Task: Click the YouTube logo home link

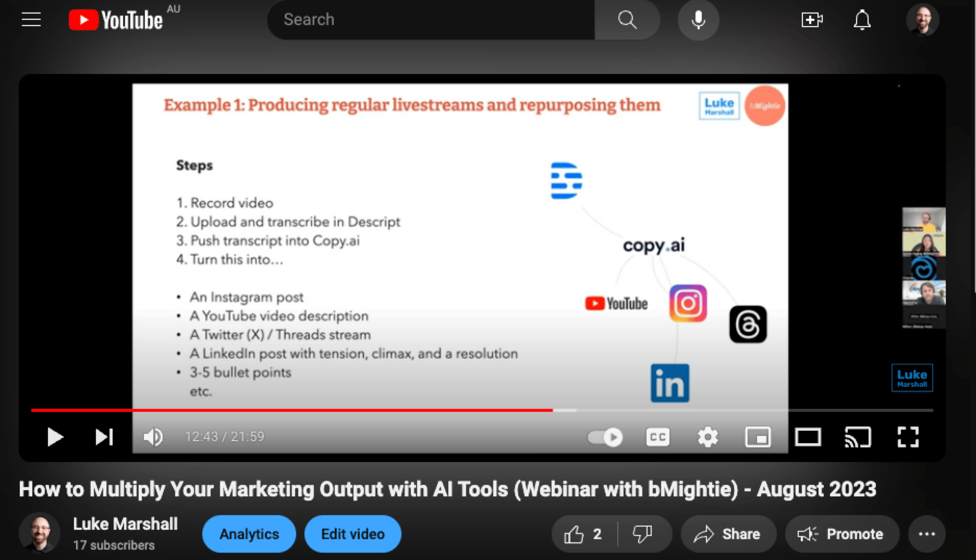Action: click(116, 20)
